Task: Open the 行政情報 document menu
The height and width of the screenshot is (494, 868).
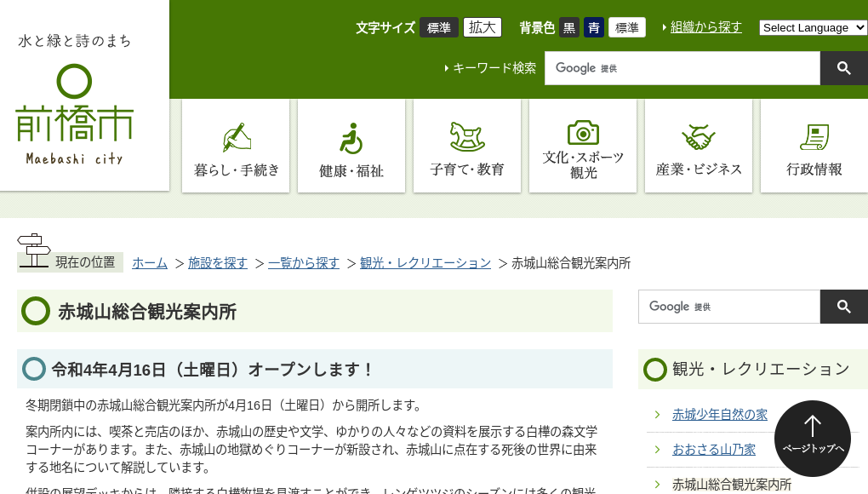Action: pyautogui.click(x=814, y=146)
